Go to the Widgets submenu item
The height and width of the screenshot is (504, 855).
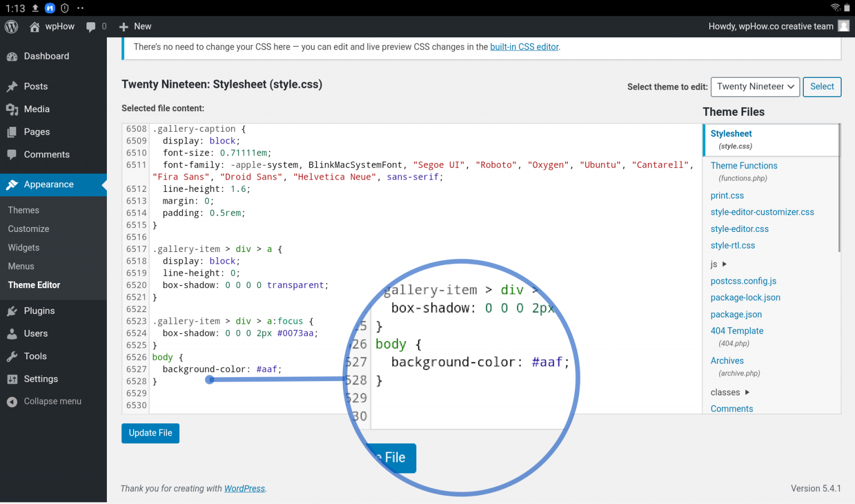[x=23, y=248]
